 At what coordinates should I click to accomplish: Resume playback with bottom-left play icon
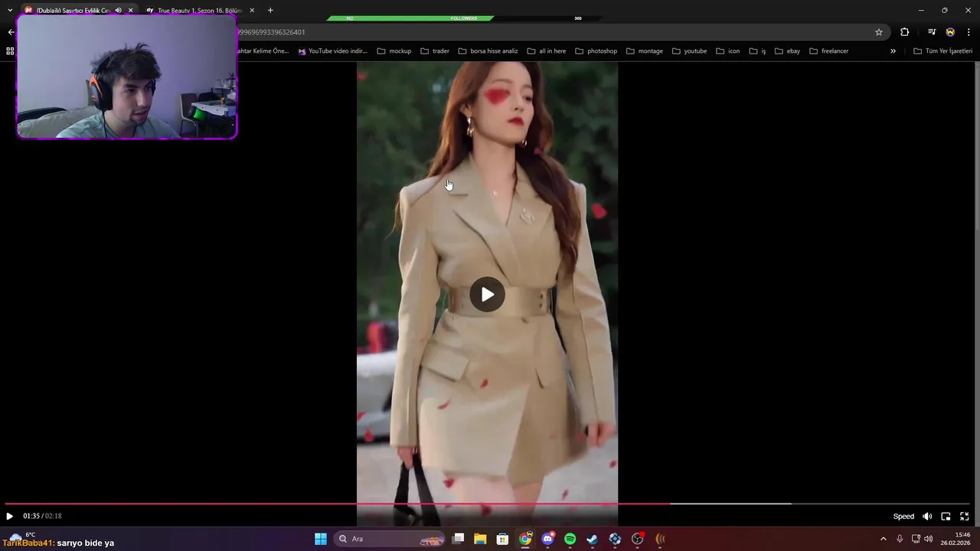tap(9, 517)
